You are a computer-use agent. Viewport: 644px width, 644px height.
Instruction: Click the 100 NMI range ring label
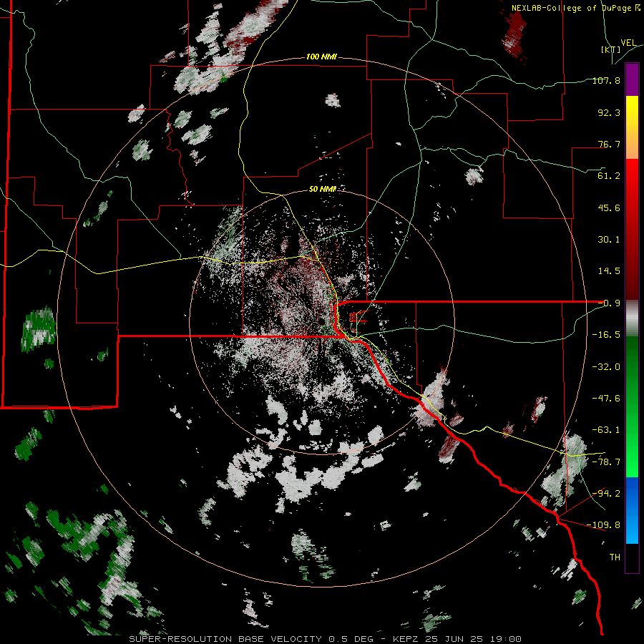tap(321, 57)
